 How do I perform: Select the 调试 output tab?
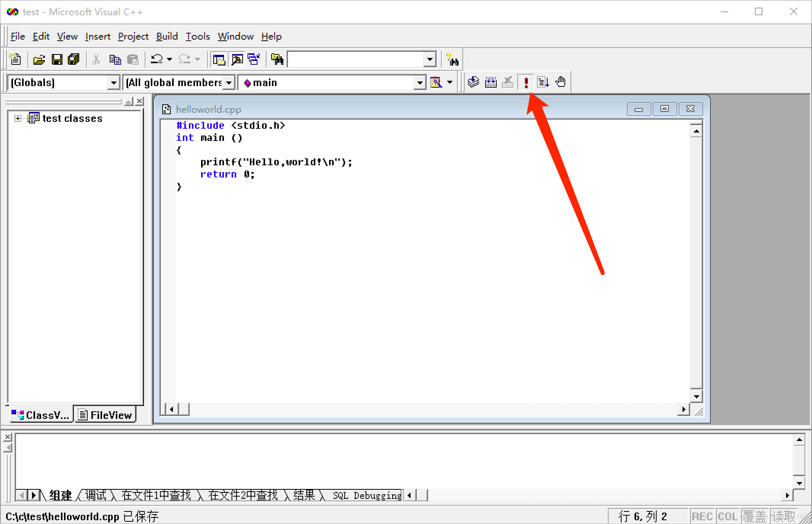pyautogui.click(x=96, y=495)
